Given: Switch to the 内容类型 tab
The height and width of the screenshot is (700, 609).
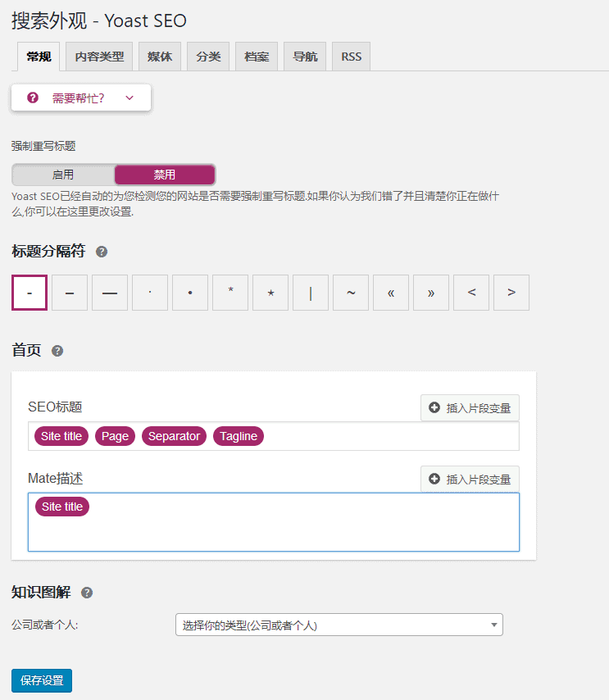Looking at the screenshot, I should [99, 57].
